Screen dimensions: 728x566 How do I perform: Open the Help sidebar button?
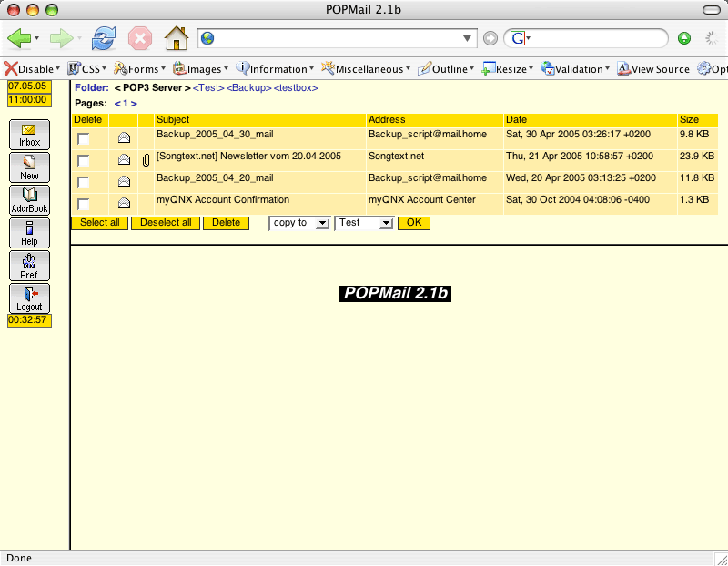(x=29, y=233)
